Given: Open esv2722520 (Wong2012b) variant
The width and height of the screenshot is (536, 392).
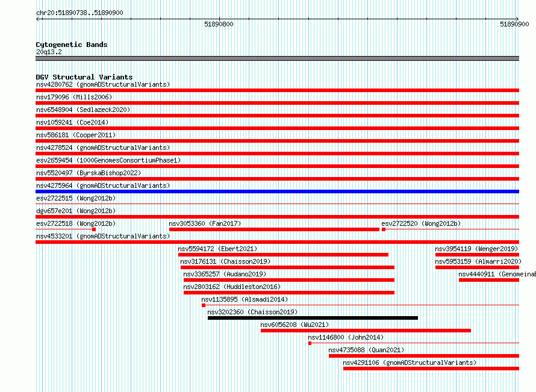Looking at the screenshot, I should point(421,223).
